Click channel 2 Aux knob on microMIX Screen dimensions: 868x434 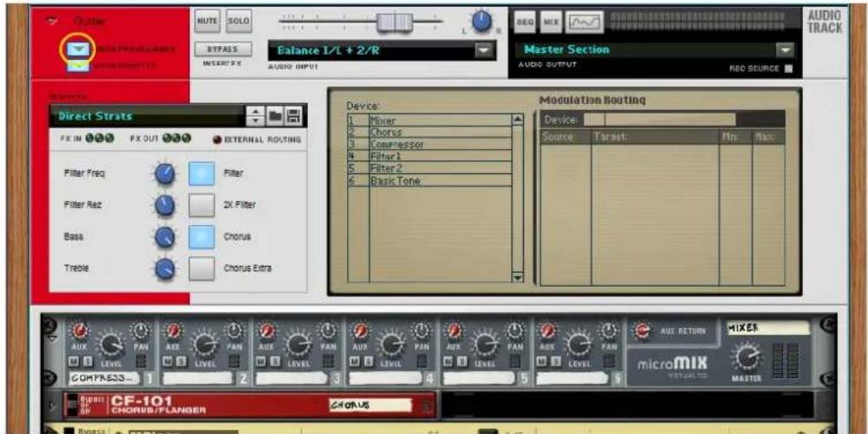tap(173, 330)
